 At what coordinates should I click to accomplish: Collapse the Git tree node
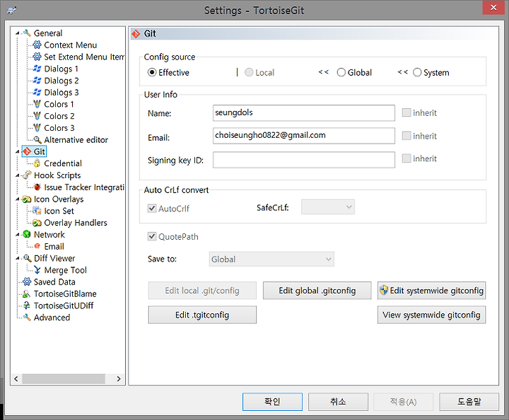pyautogui.click(x=18, y=151)
